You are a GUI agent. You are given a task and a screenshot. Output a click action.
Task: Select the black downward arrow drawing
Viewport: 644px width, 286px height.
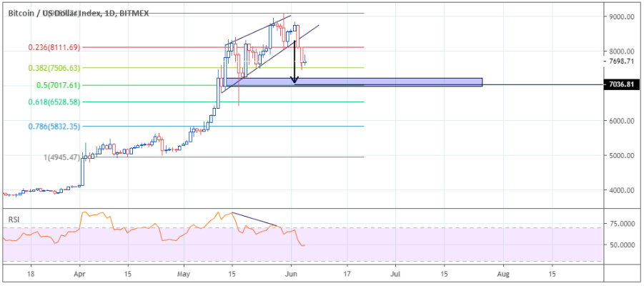click(x=294, y=61)
